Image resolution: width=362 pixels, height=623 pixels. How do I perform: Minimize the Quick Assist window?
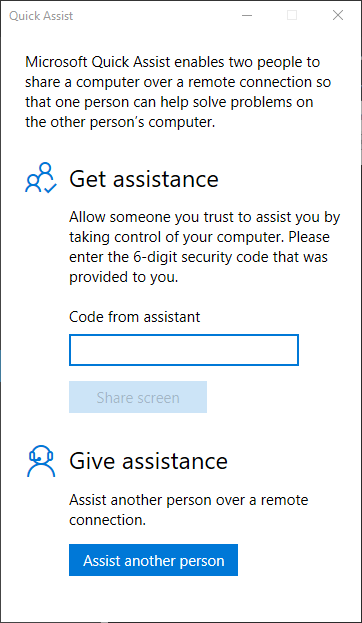[x=247, y=15]
